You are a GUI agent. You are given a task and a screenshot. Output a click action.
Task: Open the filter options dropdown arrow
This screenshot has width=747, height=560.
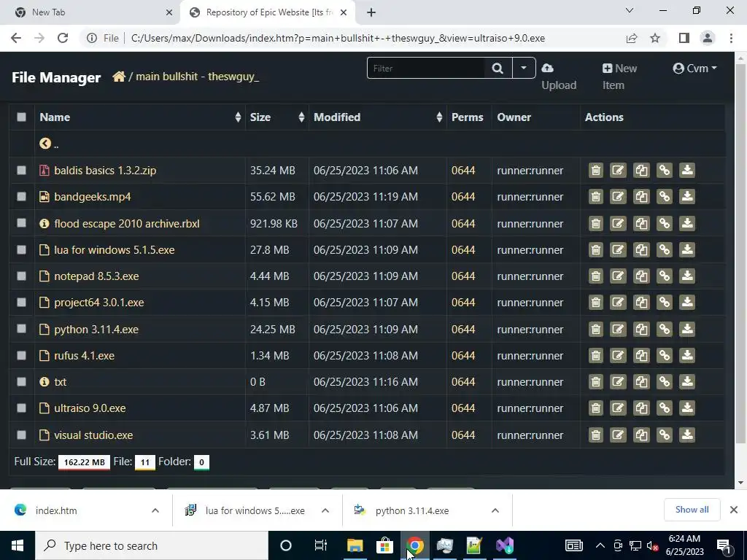[524, 68]
